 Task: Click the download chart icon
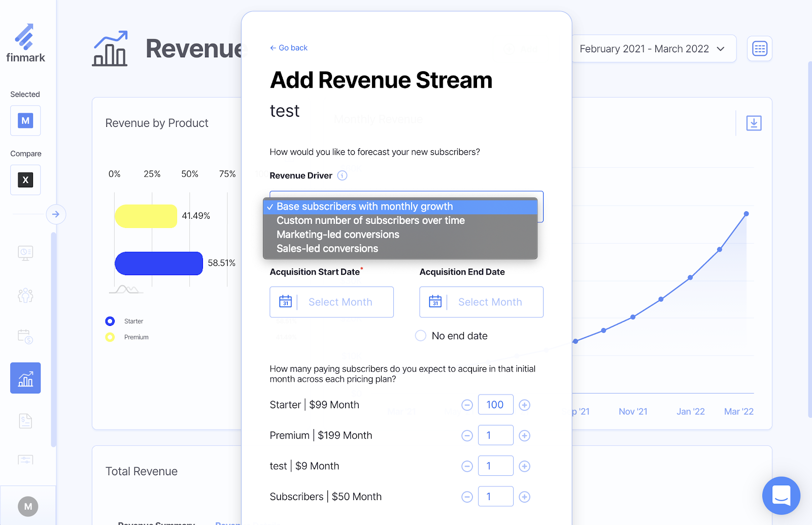(x=754, y=123)
